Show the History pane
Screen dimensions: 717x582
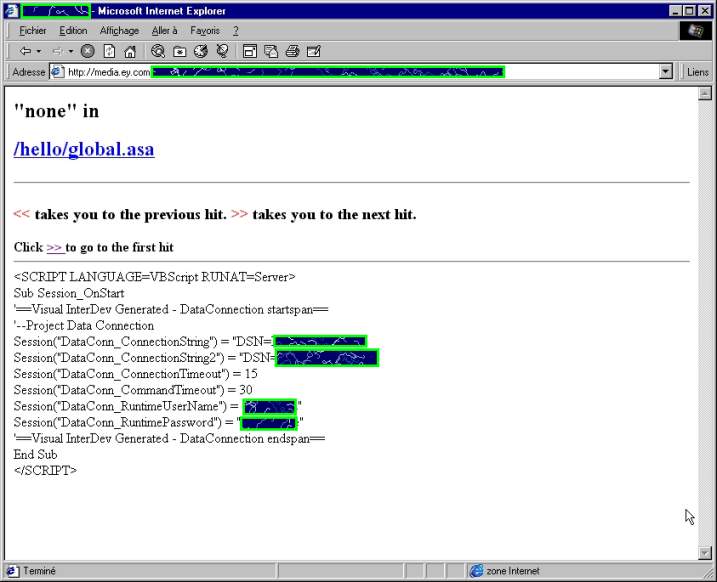[x=201, y=51]
